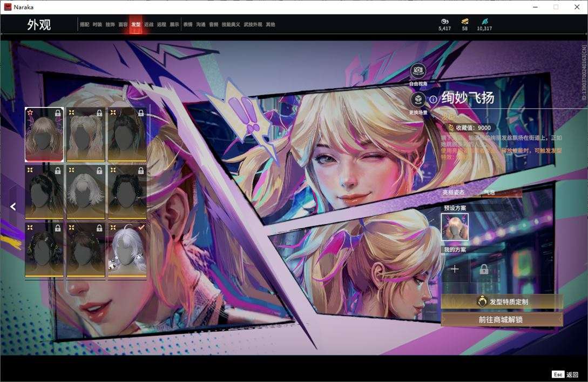Image resolution: width=588 pixels, height=382 pixels.
Task: Switch to the 时装 tab
Action: point(97,24)
